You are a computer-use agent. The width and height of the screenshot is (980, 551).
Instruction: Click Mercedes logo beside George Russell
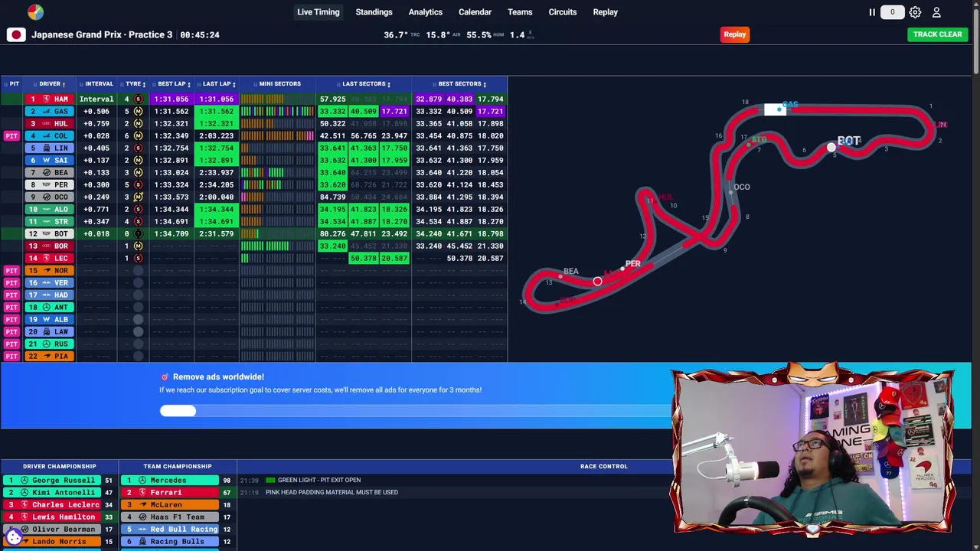coord(24,480)
